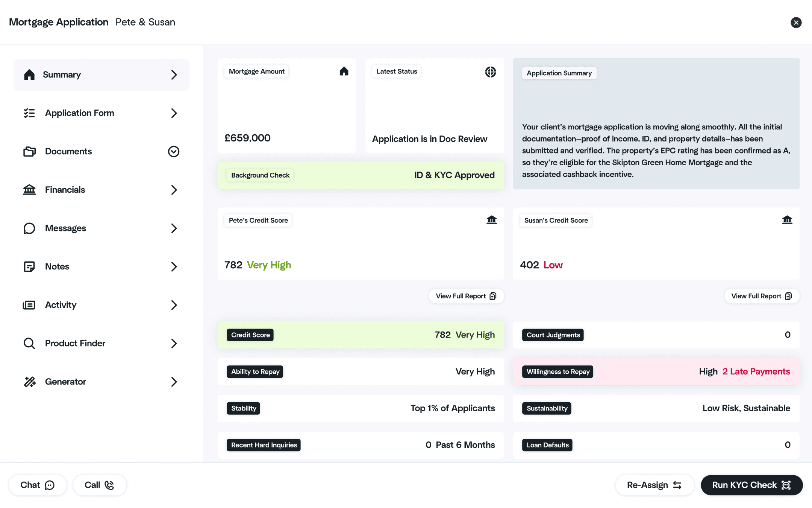Click bank icon on Susan's Credit Score card
This screenshot has height=508, width=812.
click(x=787, y=220)
